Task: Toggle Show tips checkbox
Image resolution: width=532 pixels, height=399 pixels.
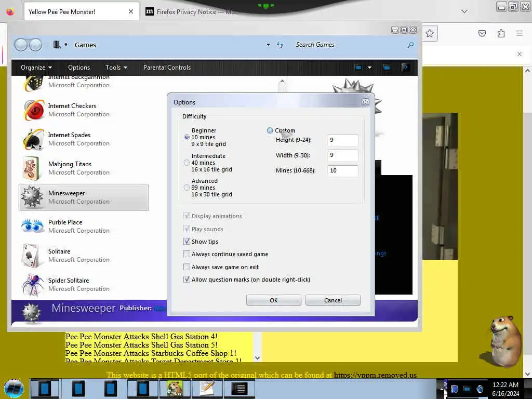Action: (x=187, y=242)
